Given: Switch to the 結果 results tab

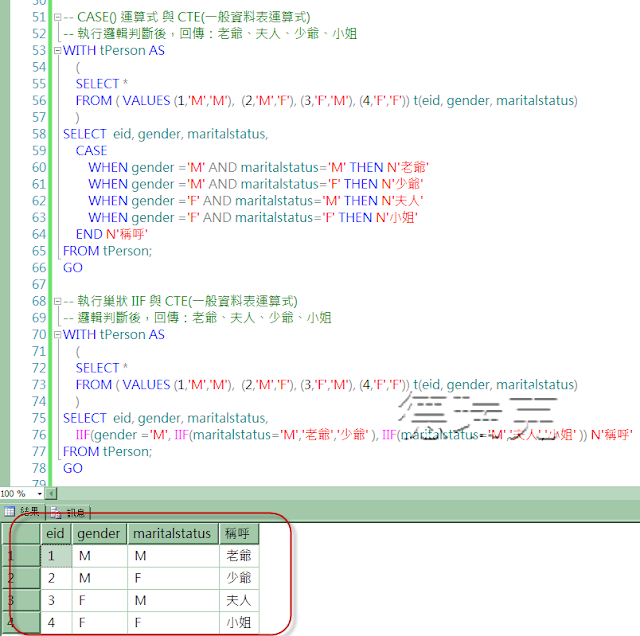Looking at the screenshot, I should tap(22, 511).
